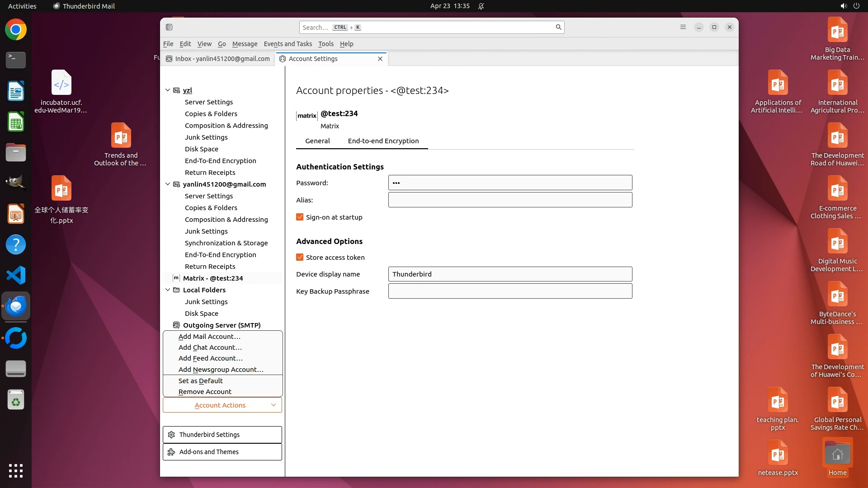868x488 pixels.
Task: Click the Outgoing Server (SMTP) icon
Action: click(x=176, y=325)
